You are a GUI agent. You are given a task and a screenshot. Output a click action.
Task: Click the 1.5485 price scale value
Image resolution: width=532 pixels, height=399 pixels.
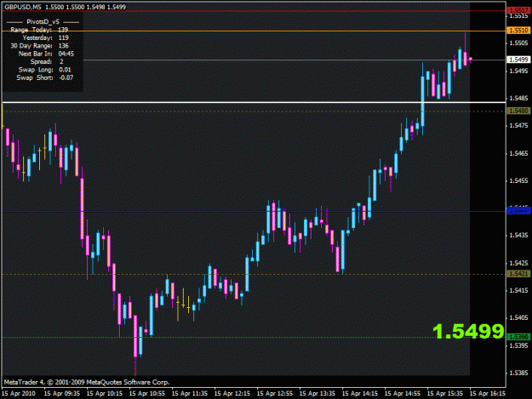pos(519,98)
